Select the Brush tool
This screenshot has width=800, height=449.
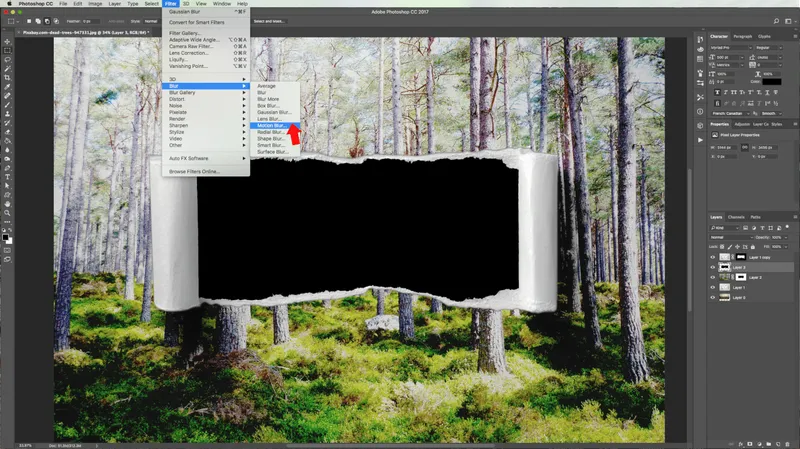(7, 105)
